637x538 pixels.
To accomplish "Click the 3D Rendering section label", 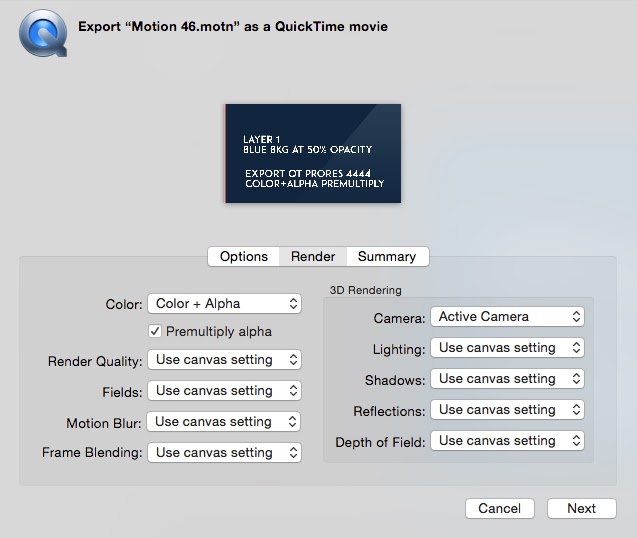I will (x=366, y=290).
